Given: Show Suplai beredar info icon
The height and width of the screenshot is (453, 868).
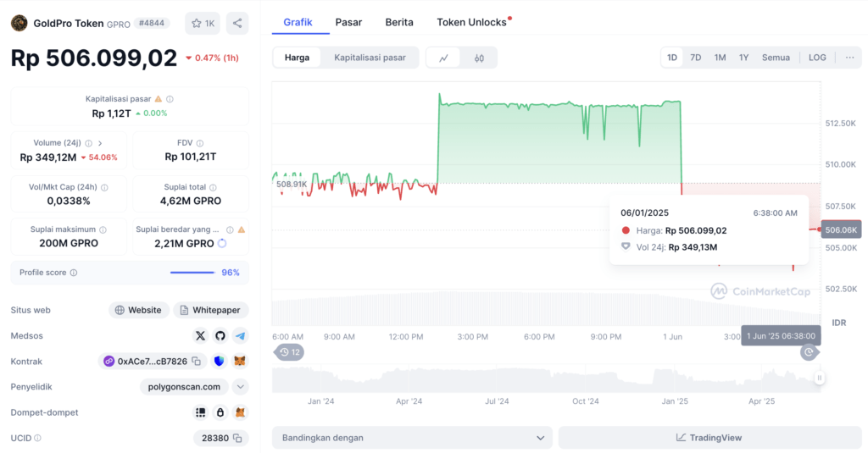Looking at the screenshot, I should 230,229.
